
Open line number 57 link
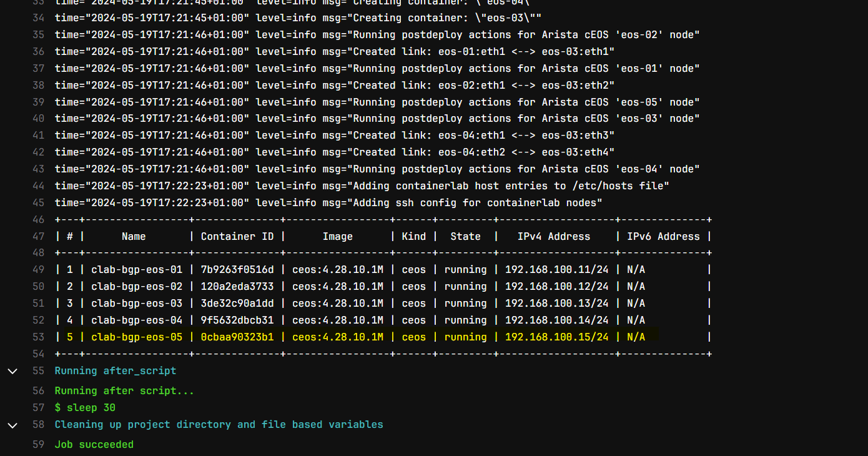pyautogui.click(x=38, y=407)
